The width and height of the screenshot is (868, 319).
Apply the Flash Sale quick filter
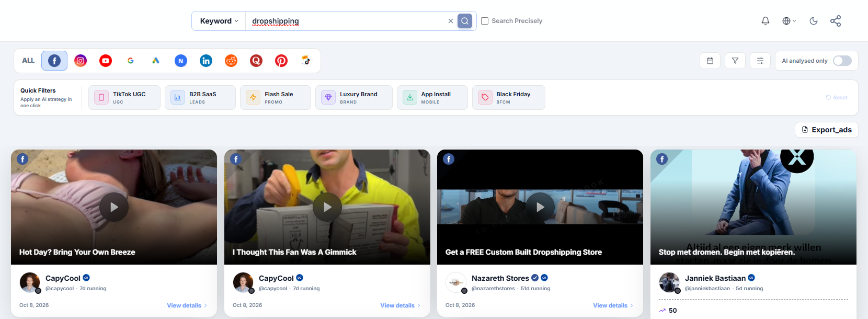276,98
